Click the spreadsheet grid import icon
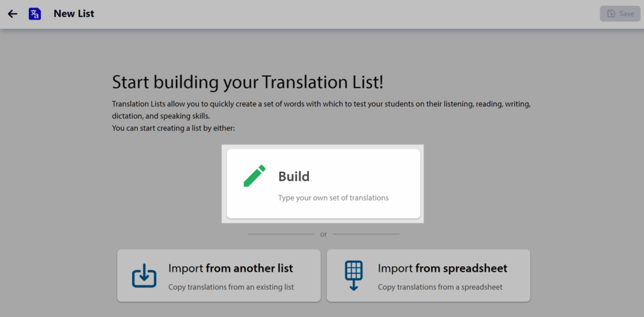 pos(353,275)
